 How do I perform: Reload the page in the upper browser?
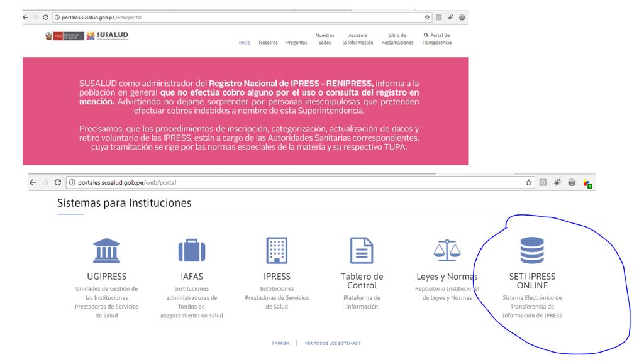point(45,18)
